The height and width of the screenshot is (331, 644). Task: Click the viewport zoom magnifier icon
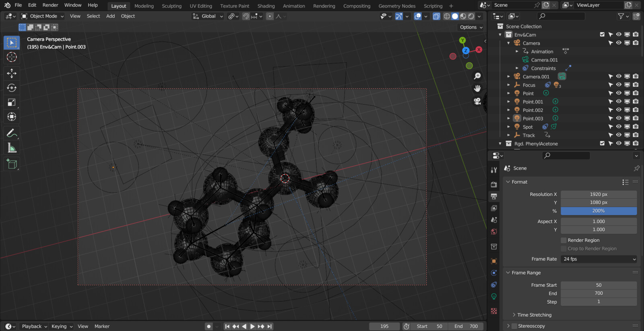(x=477, y=76)
